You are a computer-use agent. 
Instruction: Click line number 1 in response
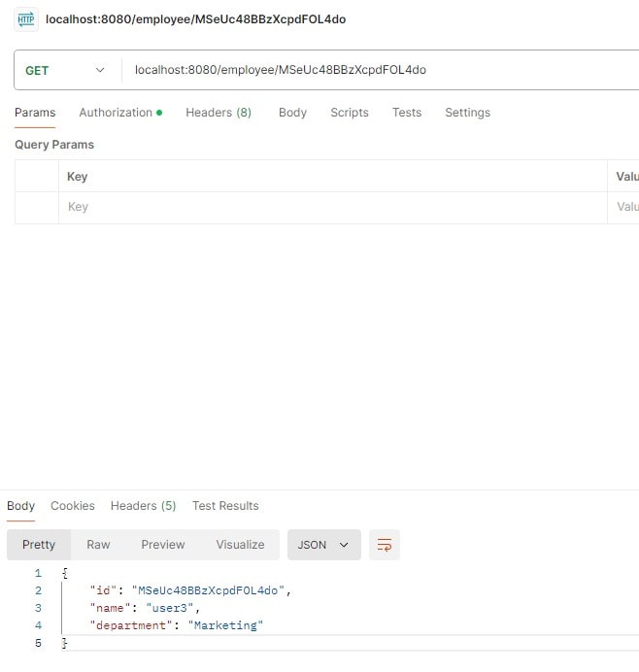point(38,573)
